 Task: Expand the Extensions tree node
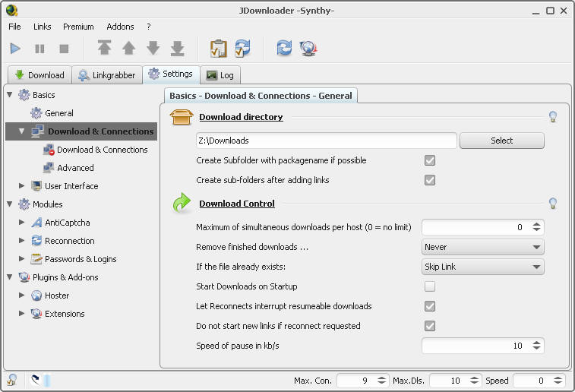tap(21, 313)
